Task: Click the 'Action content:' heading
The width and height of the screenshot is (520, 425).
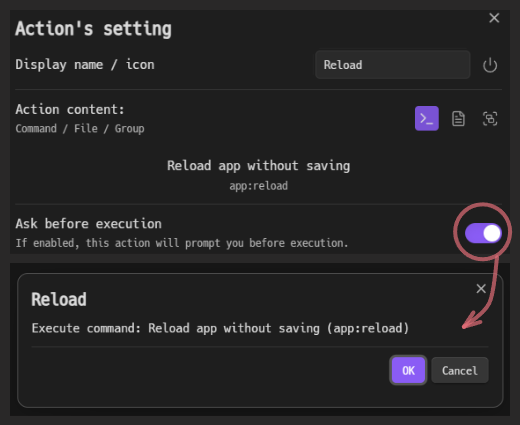Action: [70, 109]
